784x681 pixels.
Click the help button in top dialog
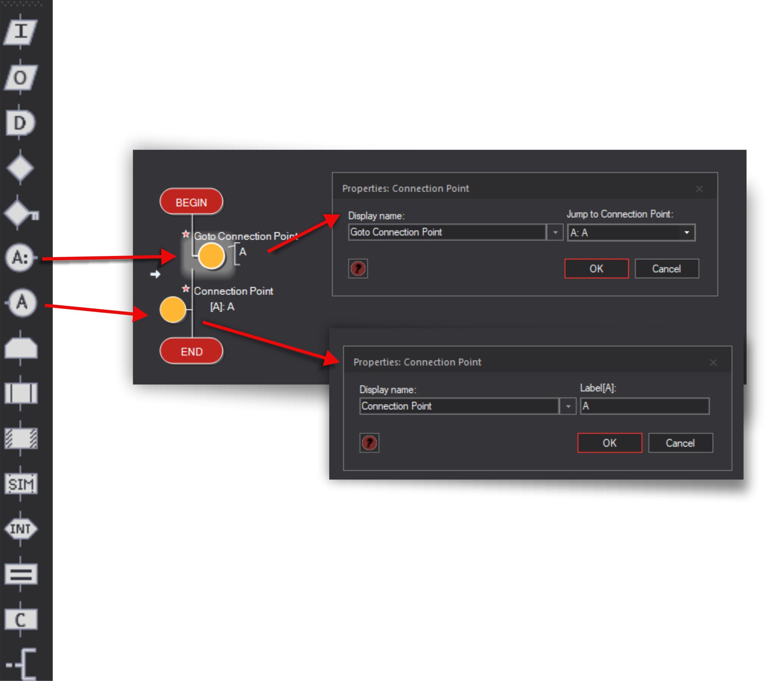(357, 269)
